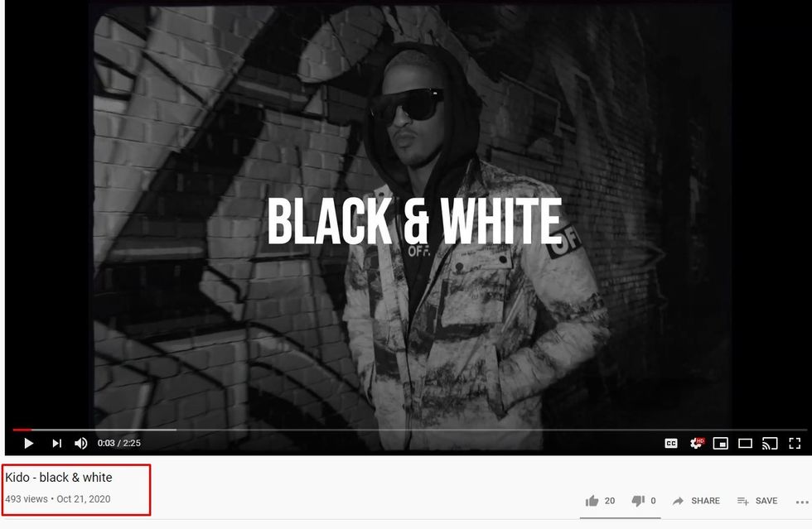Enter full screen mode
The image size is (812, 529).
click(795, 443)
